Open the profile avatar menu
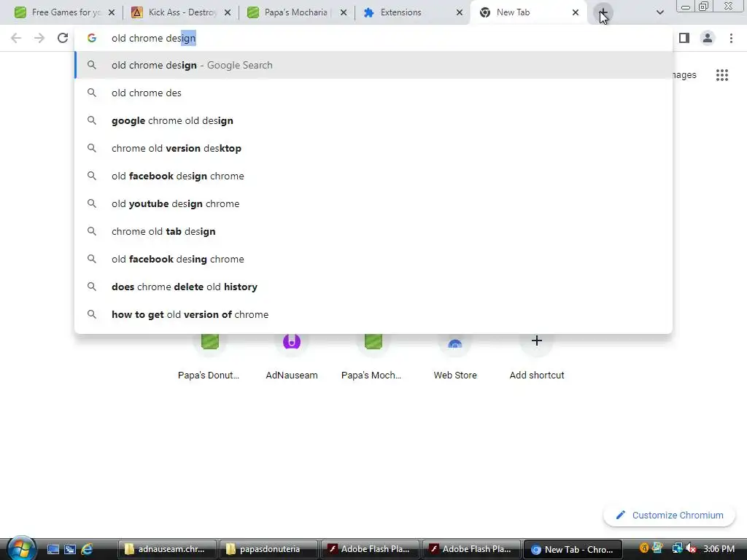747x560 pixels. pos(708,38)
